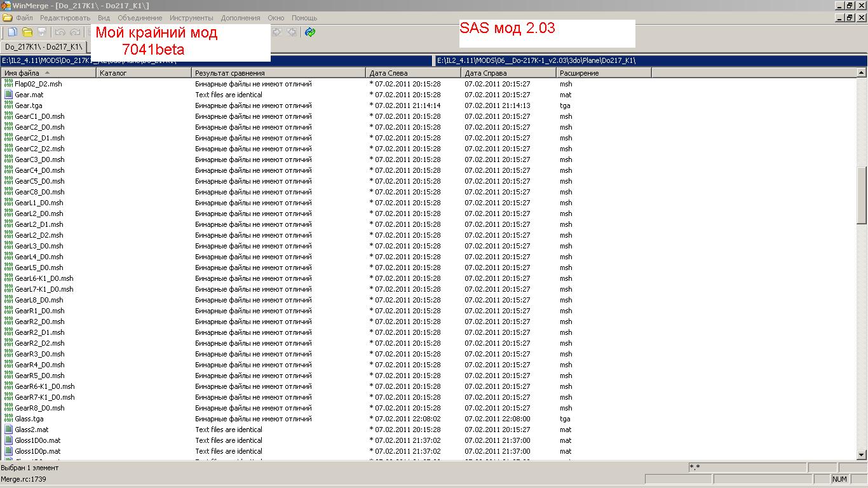The image size is (868, 488).
Task: Open the Окно menu
Action: coord(276,18)
